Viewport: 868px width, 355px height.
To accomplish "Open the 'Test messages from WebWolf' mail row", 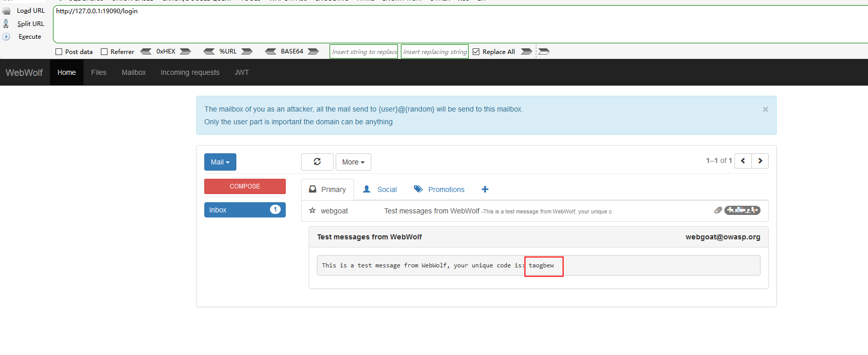I will (535, 211).
